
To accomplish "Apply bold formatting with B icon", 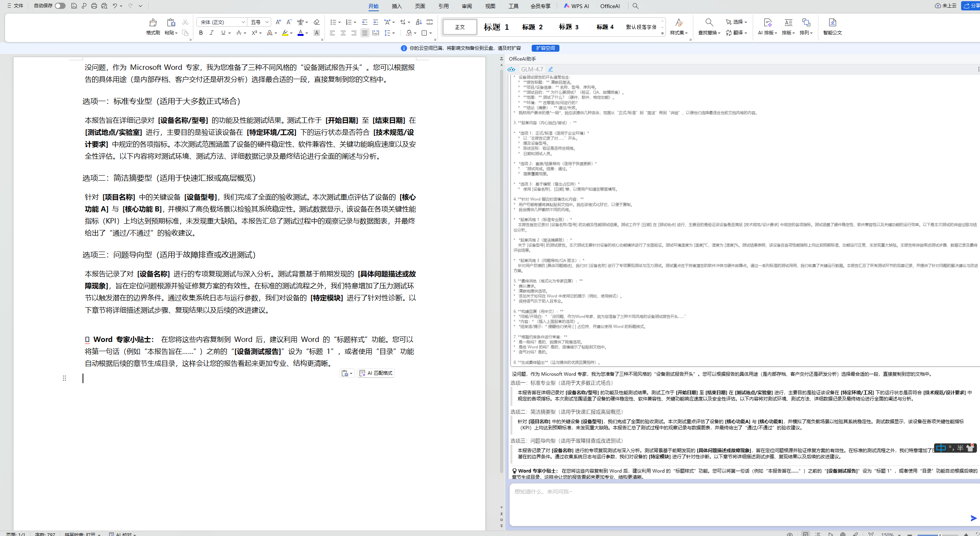I will pos(201,33).
